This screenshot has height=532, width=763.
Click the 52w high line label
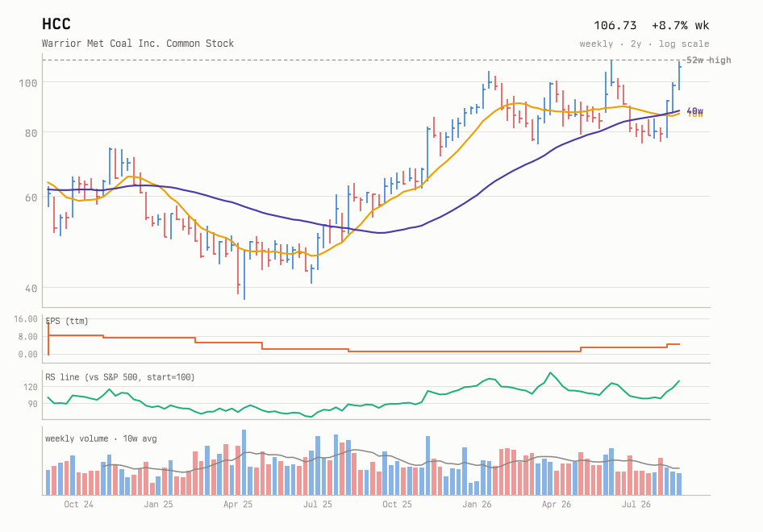(708, 60)
